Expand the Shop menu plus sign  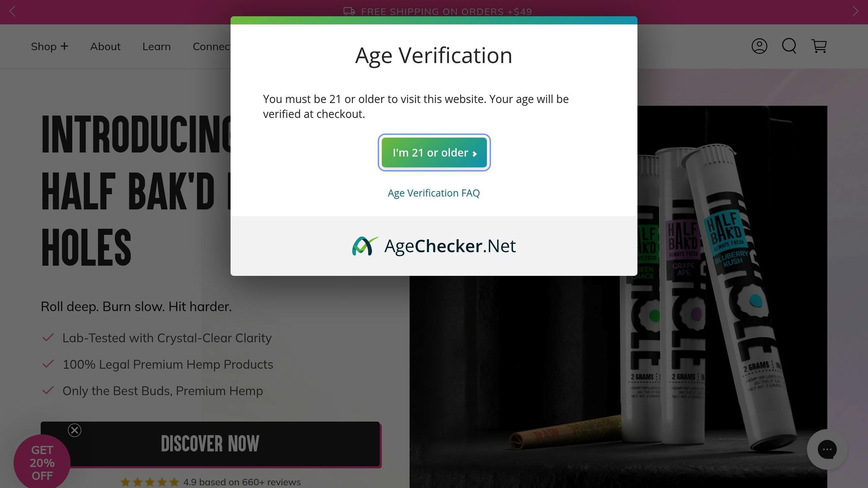pyautogui.click(x=64, y=46)
